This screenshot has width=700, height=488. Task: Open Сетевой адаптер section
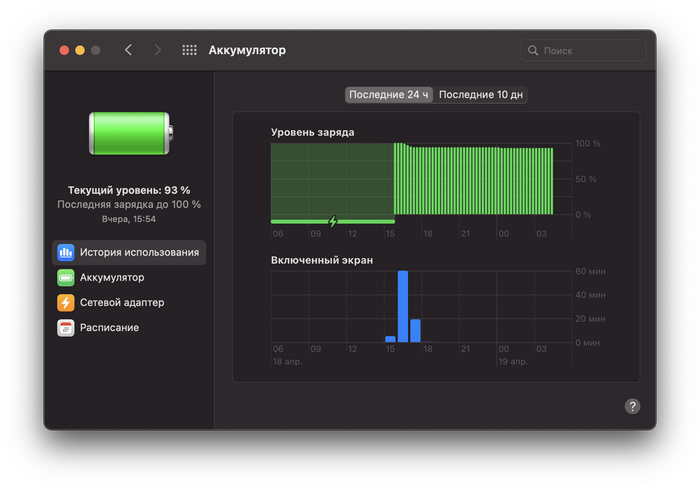[x=129, y=303]
